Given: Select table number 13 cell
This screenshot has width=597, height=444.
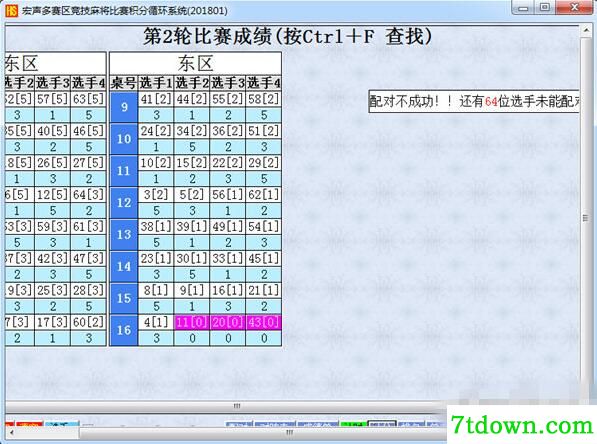Looking at the screenshot, I should [124, 235].
